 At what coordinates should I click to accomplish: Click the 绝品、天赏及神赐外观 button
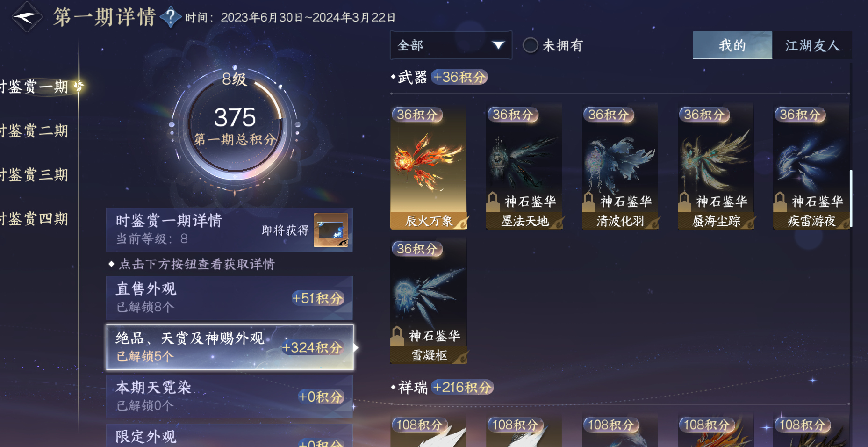pos(230,347)
